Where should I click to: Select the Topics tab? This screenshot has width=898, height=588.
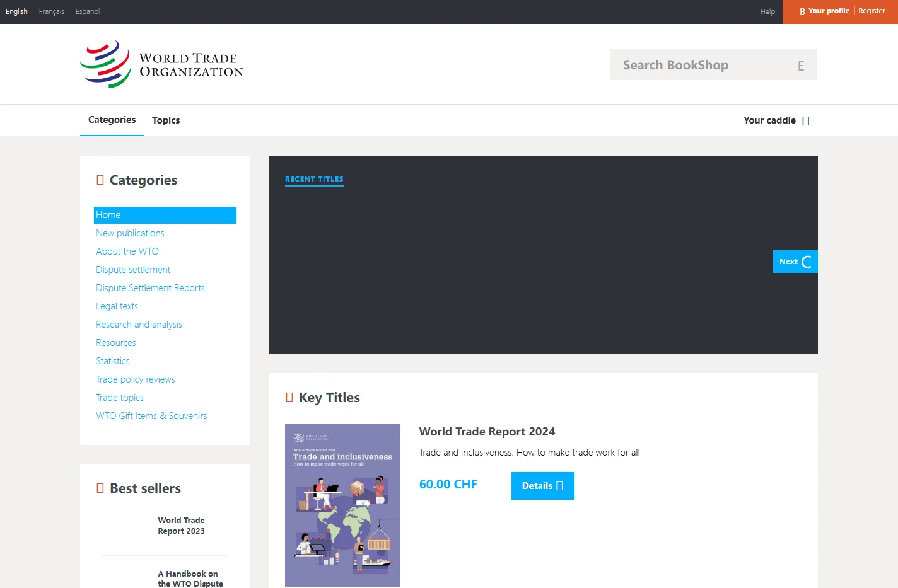click(166, 120)
